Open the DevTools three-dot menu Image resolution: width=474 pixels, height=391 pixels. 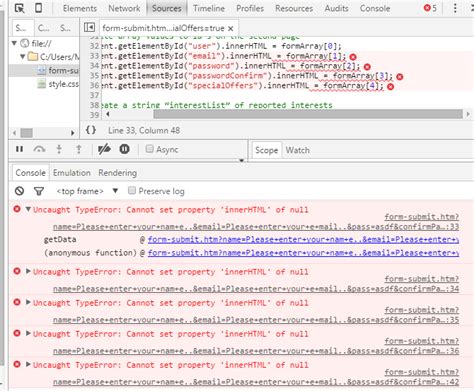point(455,8)
